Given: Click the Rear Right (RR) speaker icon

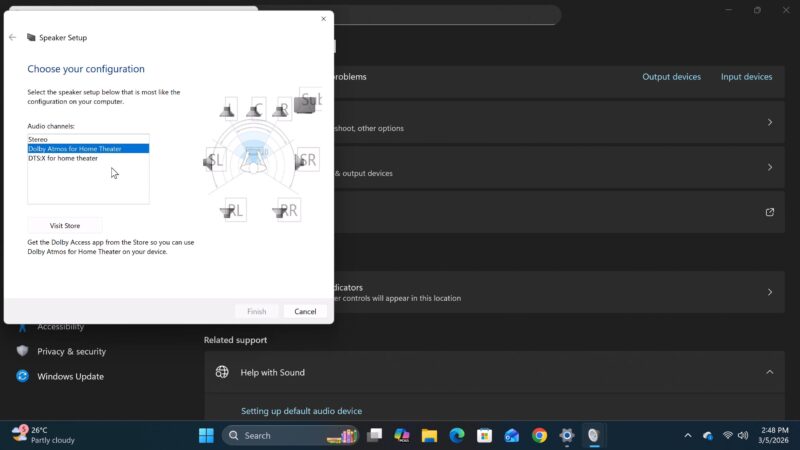Looking at the screenshot, I should 285,210.
